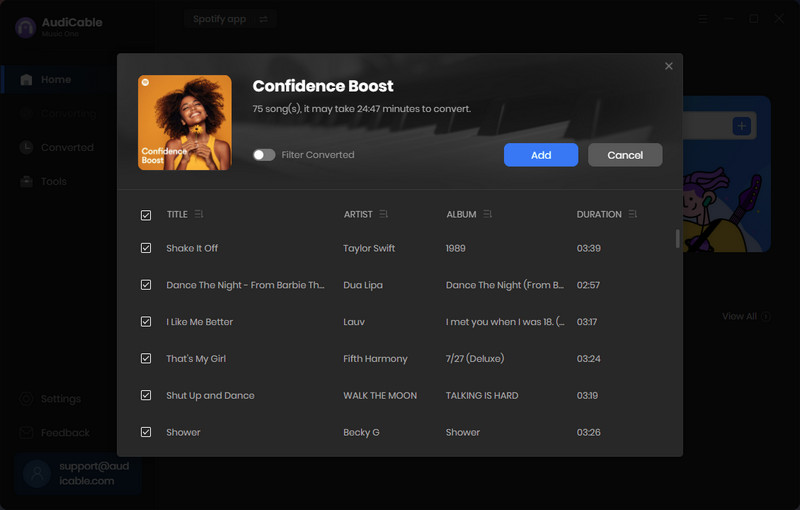Click the album name 1989
Viewport: 800px width, 510px height.
(x=456, y=248)
